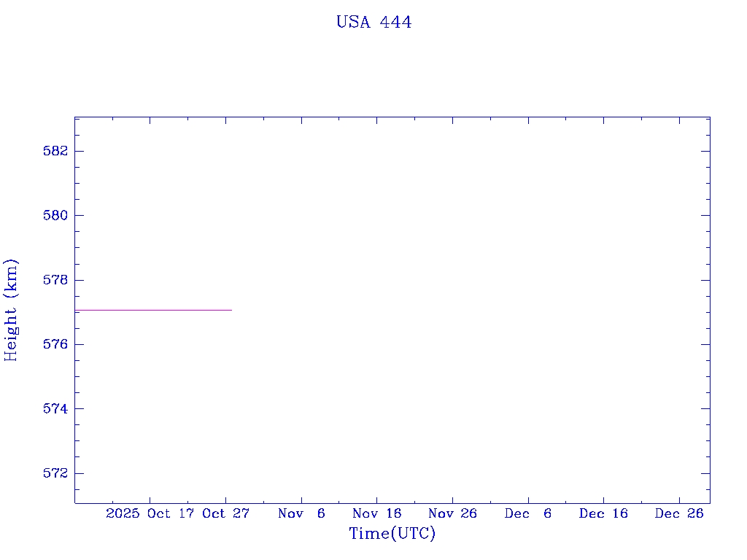Click the Oct 27 date label
The width and height of the screenshot is (747, 560).
pos(225,513)
